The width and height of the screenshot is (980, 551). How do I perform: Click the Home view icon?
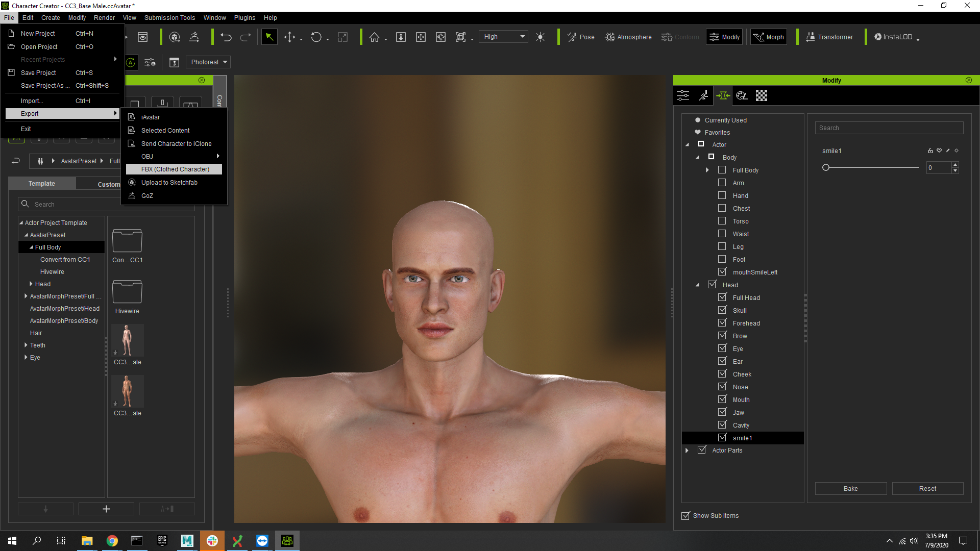click(x=374, y=37)
